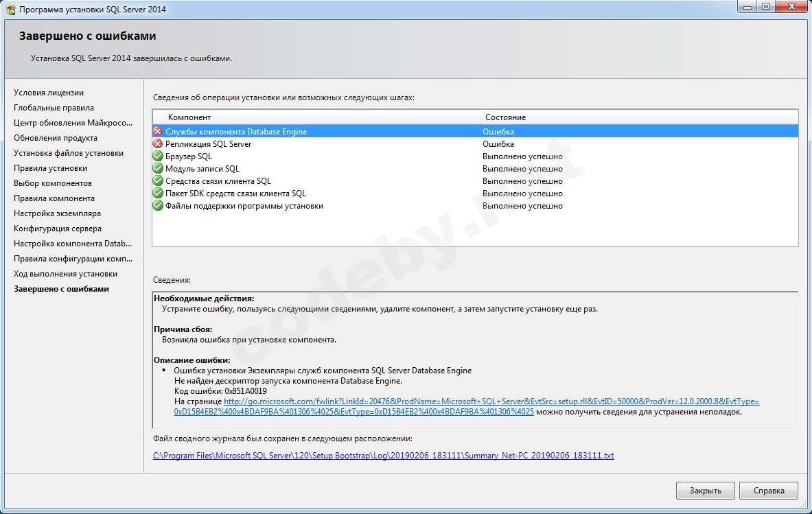Viewport: 812px width, 514px height.
Task: Click Правила компонента step in sidebar
Action: [x=54, y=198]
